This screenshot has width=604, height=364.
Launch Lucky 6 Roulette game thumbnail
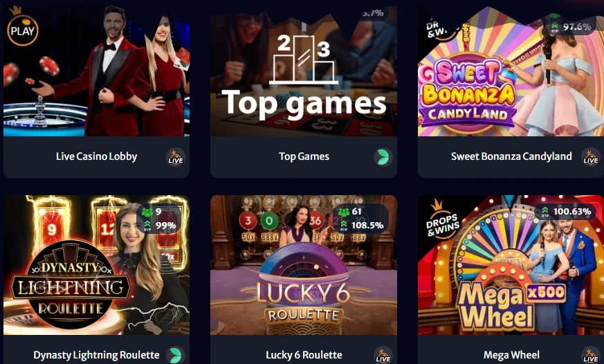point(304,265)
